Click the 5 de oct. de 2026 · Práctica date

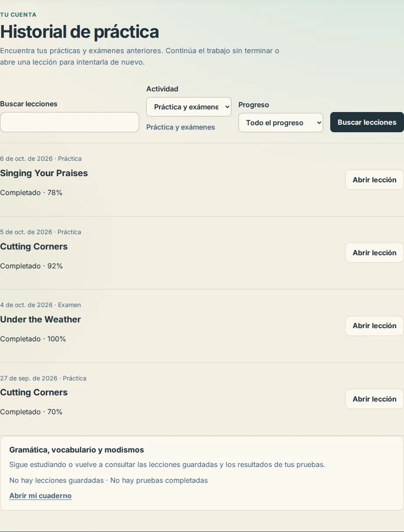(x=40, y=232)
